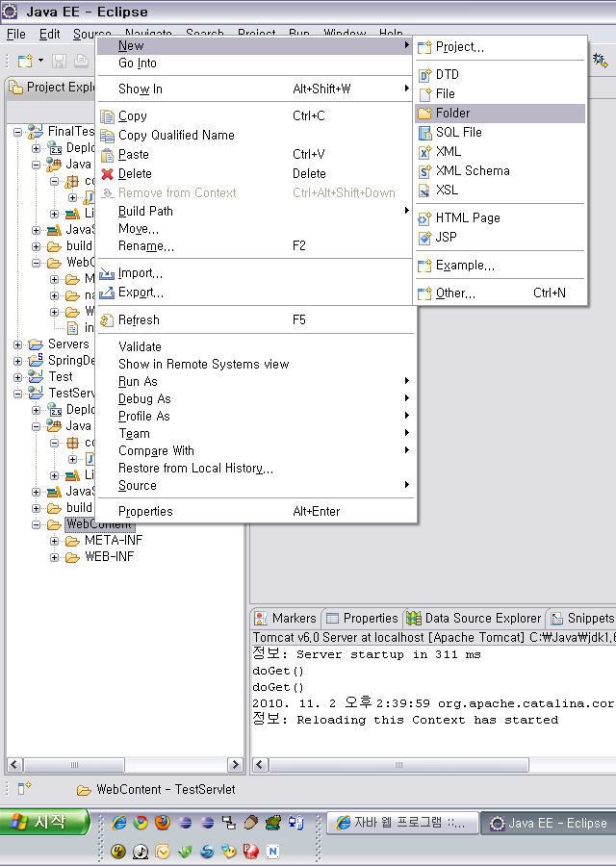The image size is (616, 866).
Task: Open Example... from the New submenu
Action: pos(500,266)
